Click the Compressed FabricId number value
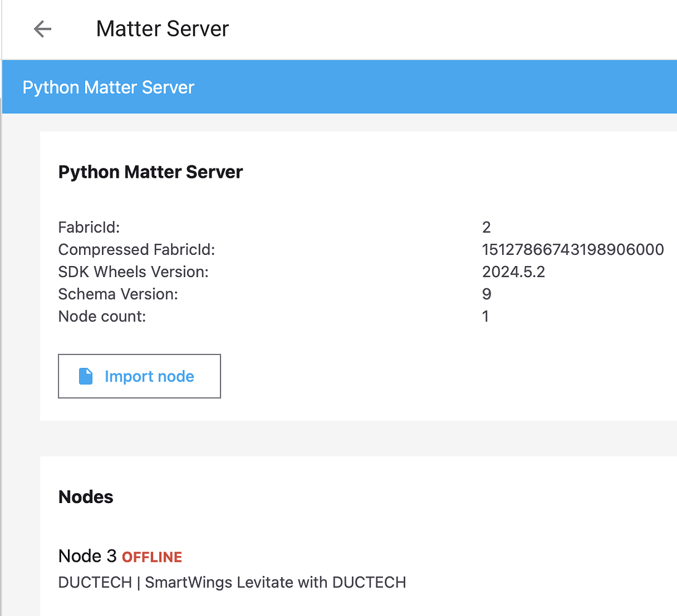 pyautogui.click(x=573, y=249)
